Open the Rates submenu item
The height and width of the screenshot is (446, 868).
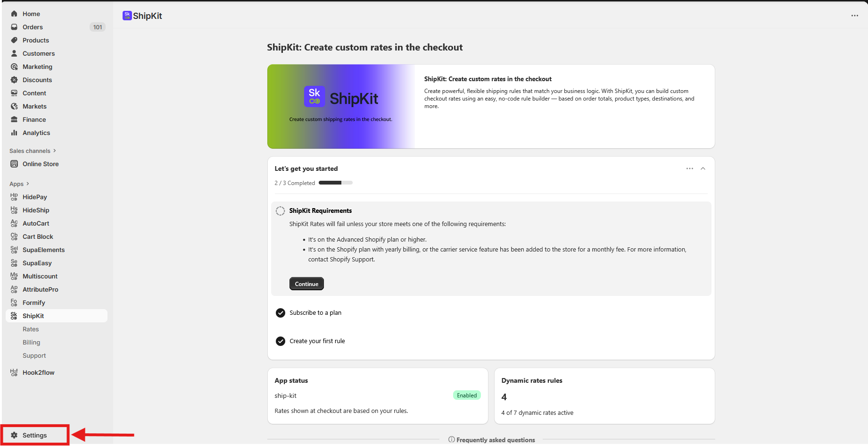click(31, 329)
